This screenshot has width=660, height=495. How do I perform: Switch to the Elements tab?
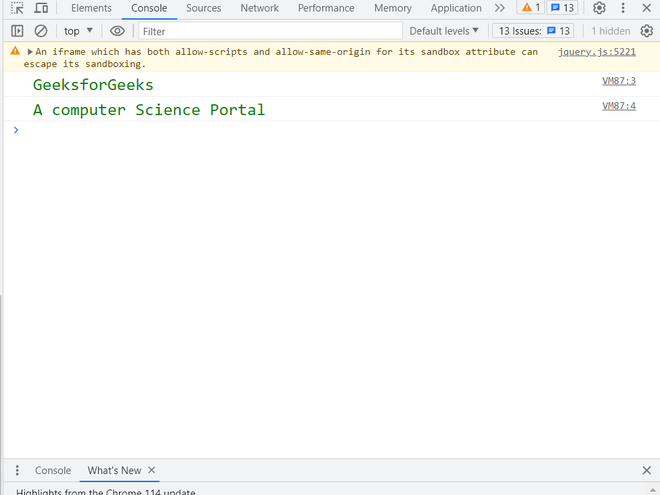(x=91, y=8)
